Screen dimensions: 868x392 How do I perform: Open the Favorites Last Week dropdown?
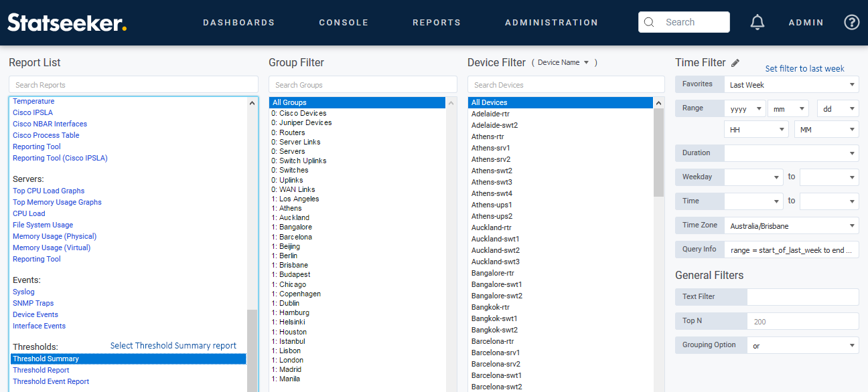tap(791, 85)
